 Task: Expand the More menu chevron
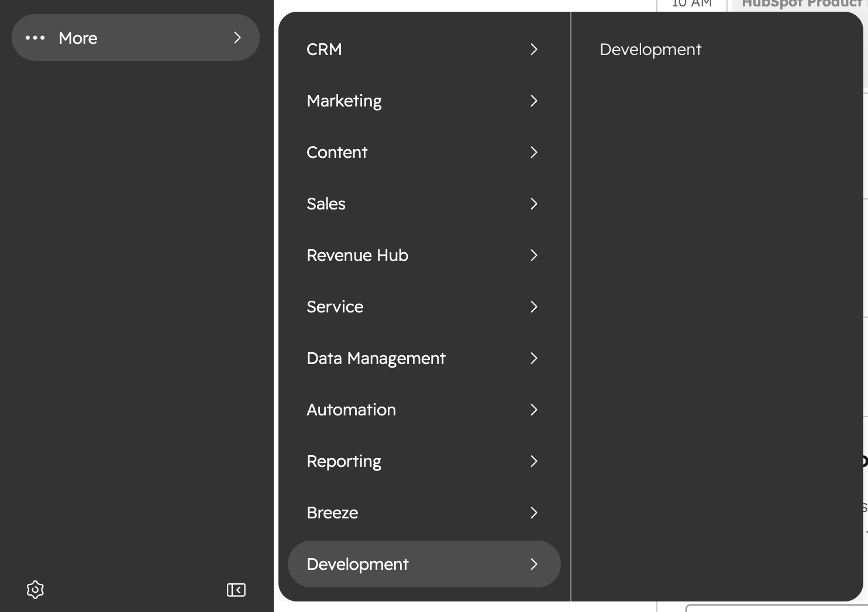click(x=237, y=37)
